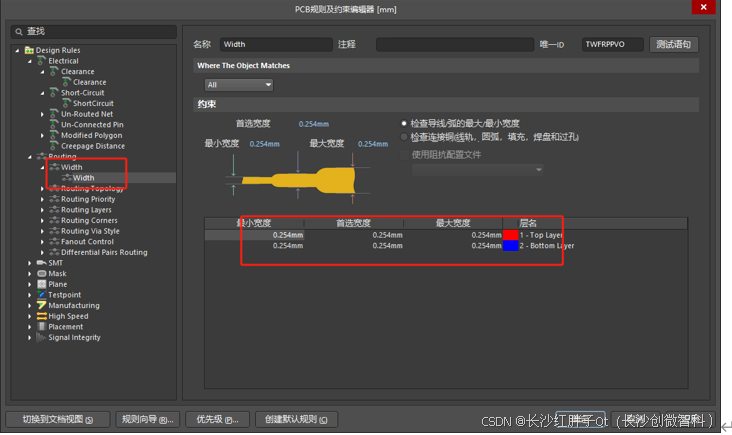Expand the Signal Integrity node
The height and width of the screenshot is (435, 732).
pos(30,337)
